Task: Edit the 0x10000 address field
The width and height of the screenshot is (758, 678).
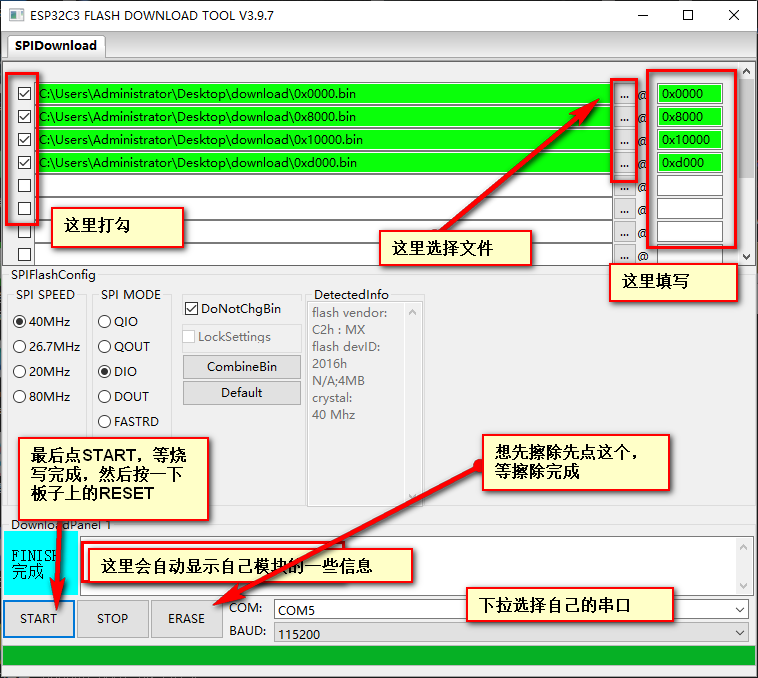Action: point(689,140)
